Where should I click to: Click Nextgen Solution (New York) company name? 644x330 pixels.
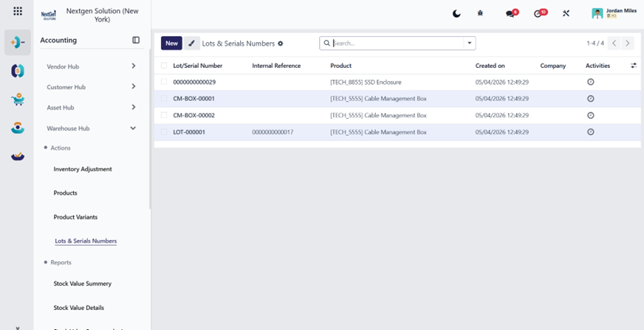pos(102,15)
